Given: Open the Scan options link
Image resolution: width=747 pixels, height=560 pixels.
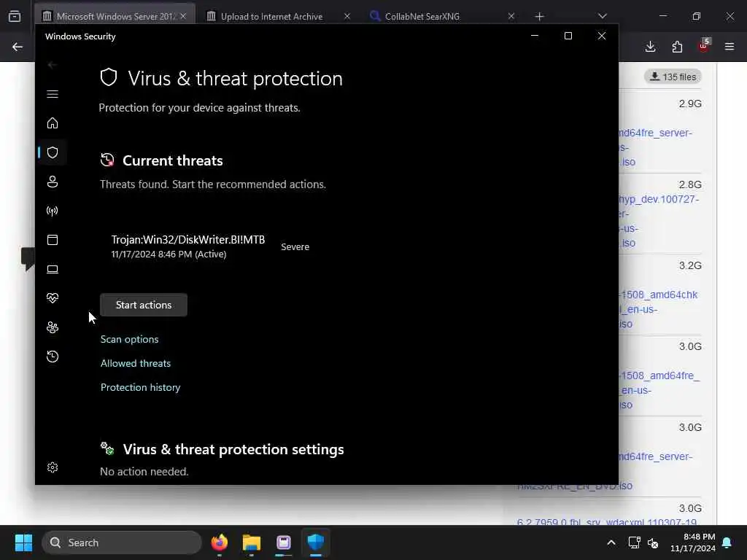Looking at the screenshot, I should coord(130,339).
